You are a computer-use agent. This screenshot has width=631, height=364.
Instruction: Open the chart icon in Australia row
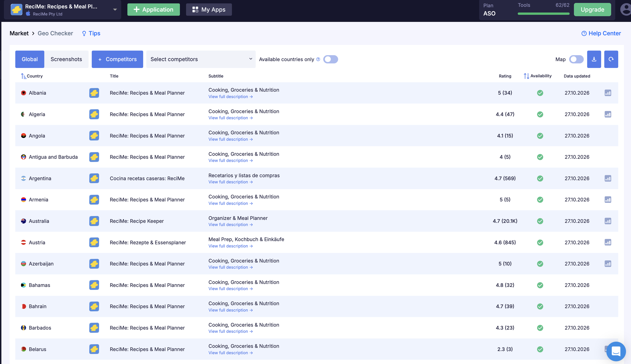pos(608,221)
